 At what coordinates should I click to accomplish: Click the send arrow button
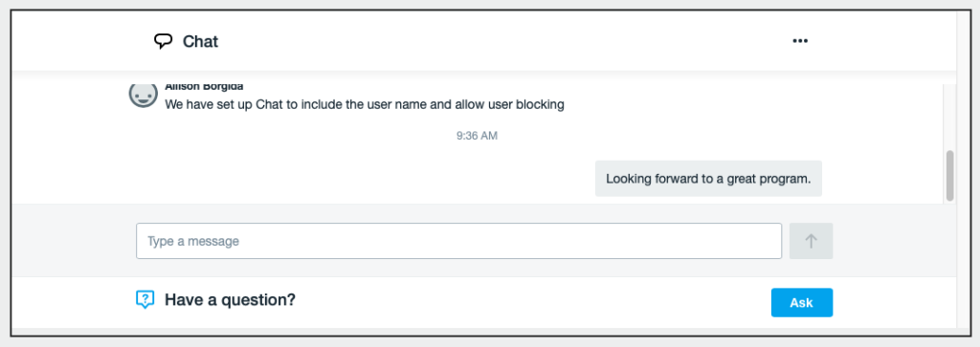pos(811,241)
